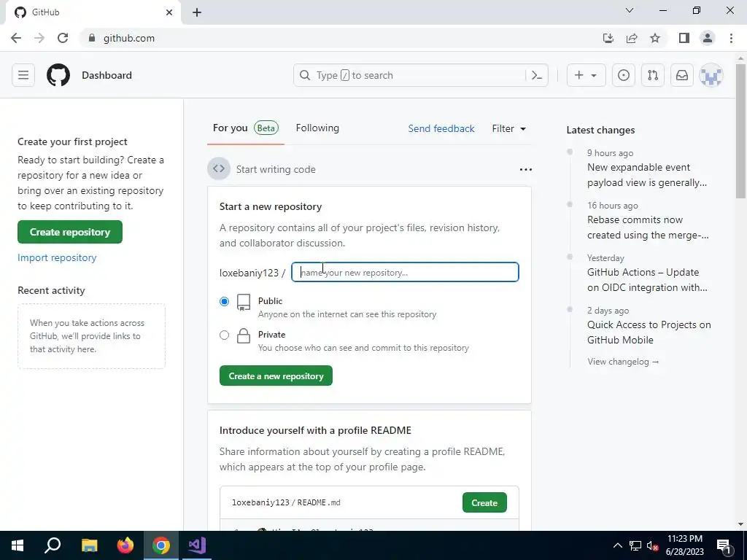Focus the repository name input field
Screen dimensions: 747x560
pyautogui.click(x=405, y=273)
